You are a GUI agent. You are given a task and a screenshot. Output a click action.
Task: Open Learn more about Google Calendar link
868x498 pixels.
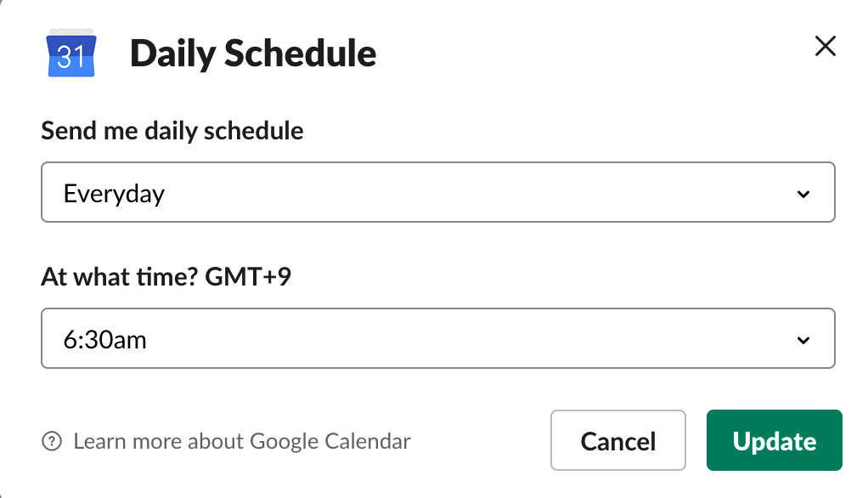tap(242, 442)
